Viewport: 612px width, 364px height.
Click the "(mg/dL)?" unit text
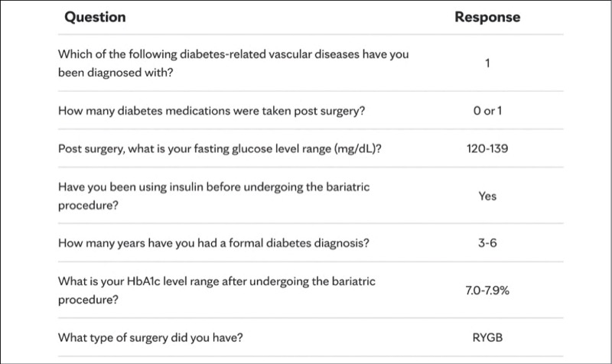coord(356,148)
